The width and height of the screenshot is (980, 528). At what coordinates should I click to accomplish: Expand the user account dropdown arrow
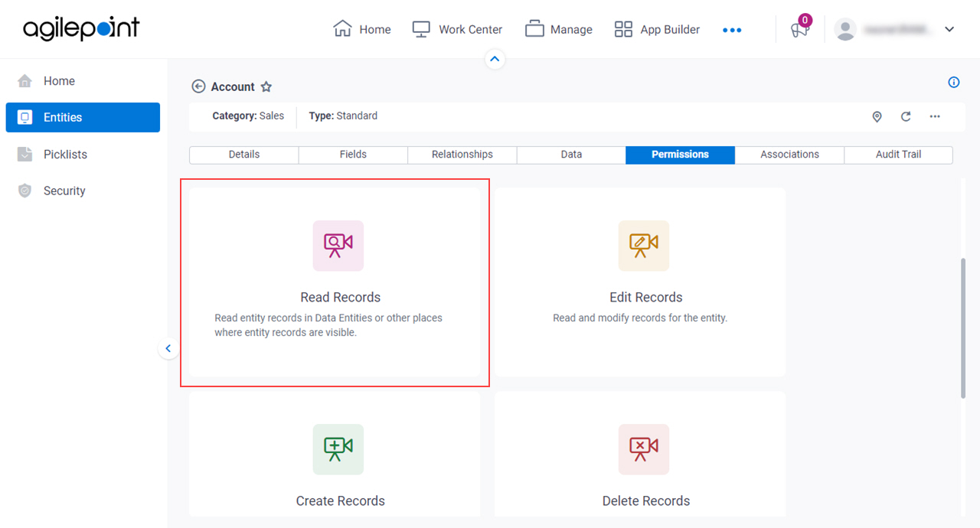tap(949, 29)
